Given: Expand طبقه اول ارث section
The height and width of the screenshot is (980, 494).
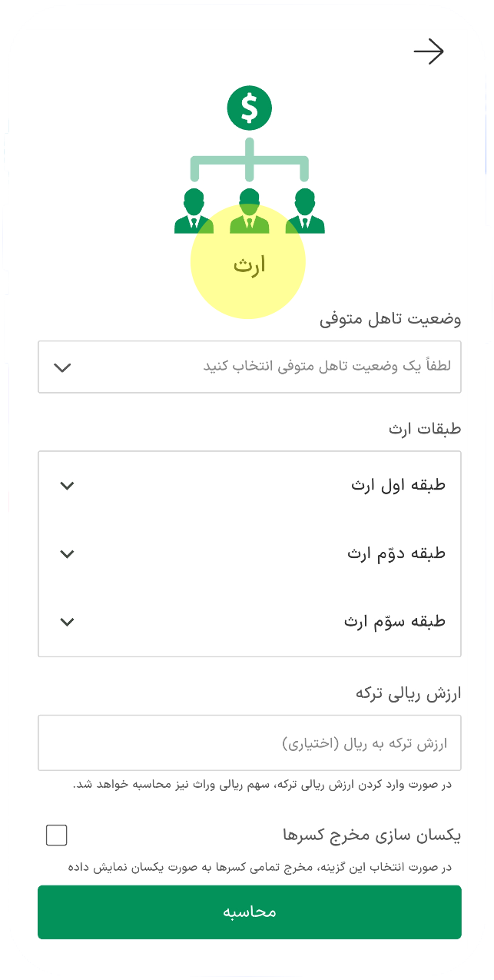Looking at the screenshot, I should click(x=250, y=485).
